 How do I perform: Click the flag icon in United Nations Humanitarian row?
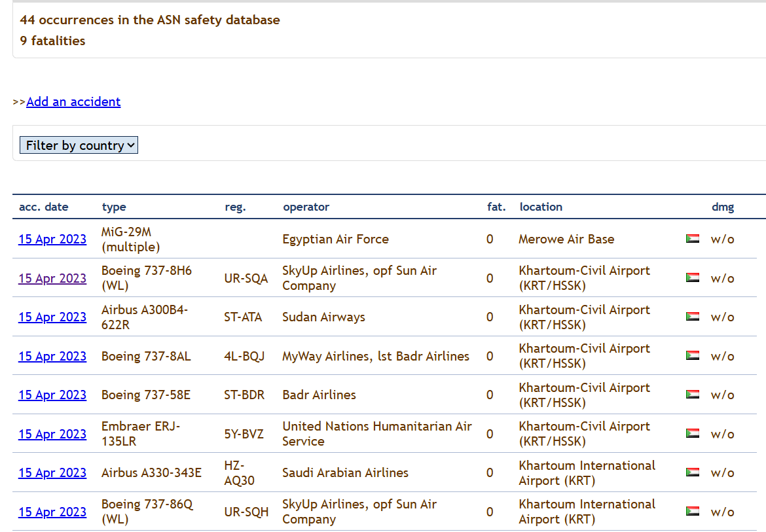point(692,433)
